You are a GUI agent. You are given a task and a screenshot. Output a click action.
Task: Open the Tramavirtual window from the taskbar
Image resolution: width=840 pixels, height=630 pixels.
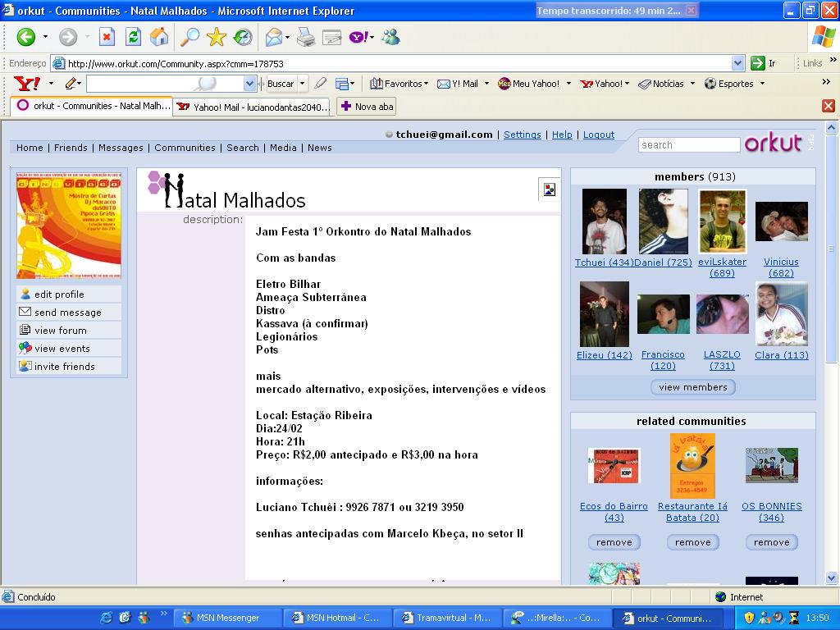coord(447,618)
